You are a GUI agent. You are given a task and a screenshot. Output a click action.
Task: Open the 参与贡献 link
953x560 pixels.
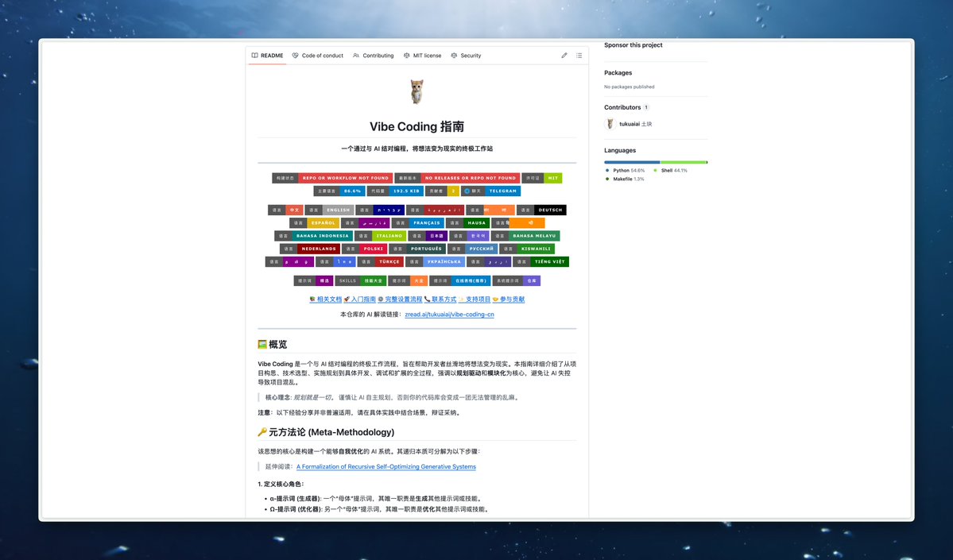(509, 299)
